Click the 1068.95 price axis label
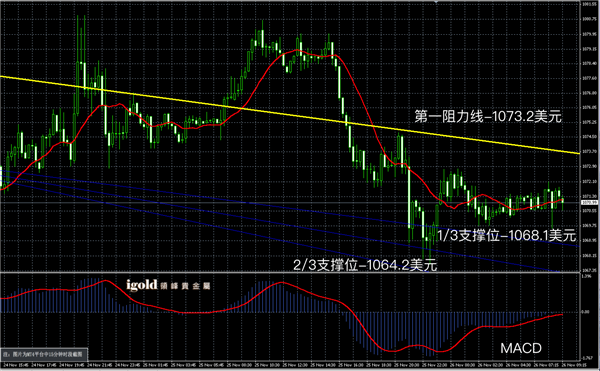The width and height of the screenshot is (600, 371). 589,241
